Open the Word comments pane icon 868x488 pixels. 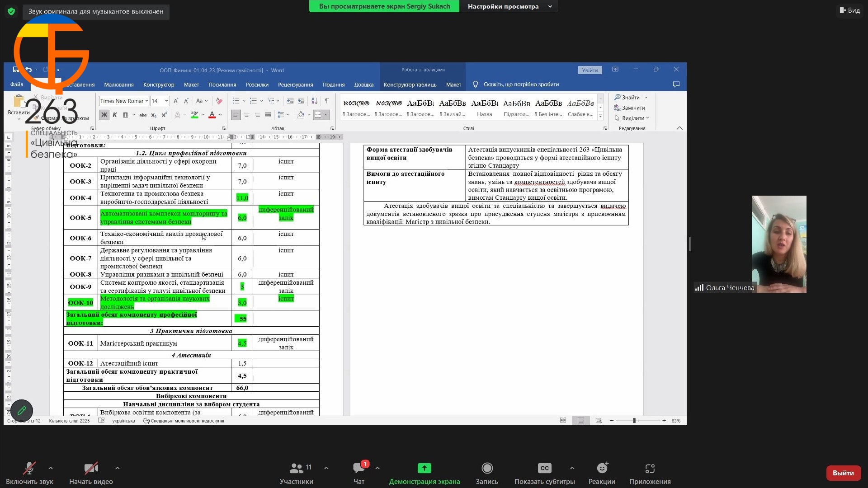[x=676, y=84]
